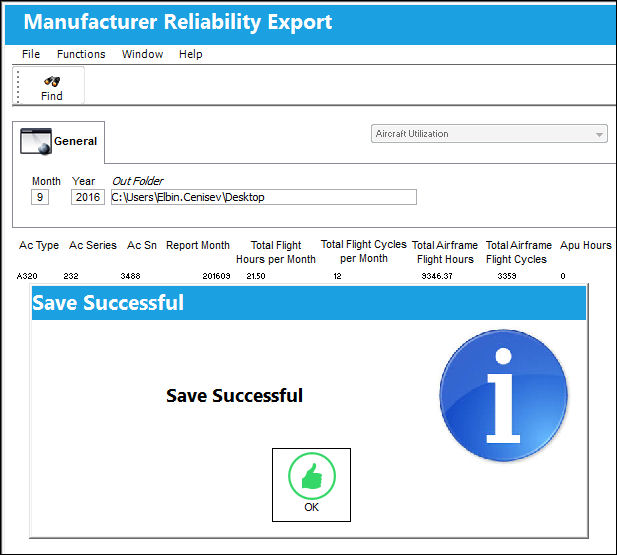Click the General tab window icon
Viewport: 617px width, 555px height.
coord(36,141)
